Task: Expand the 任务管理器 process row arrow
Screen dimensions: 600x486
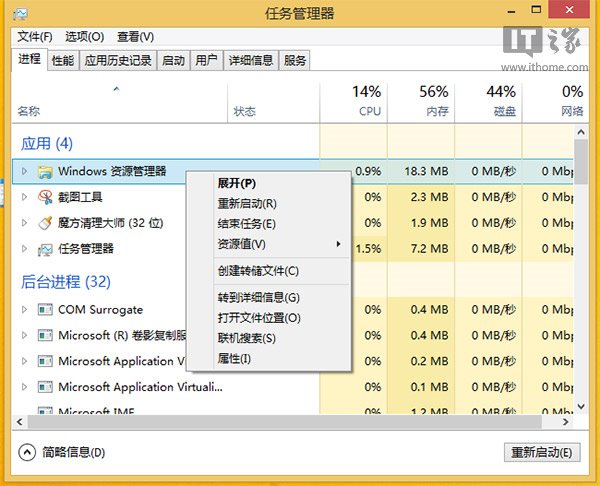Action: [x=24, y=249]
